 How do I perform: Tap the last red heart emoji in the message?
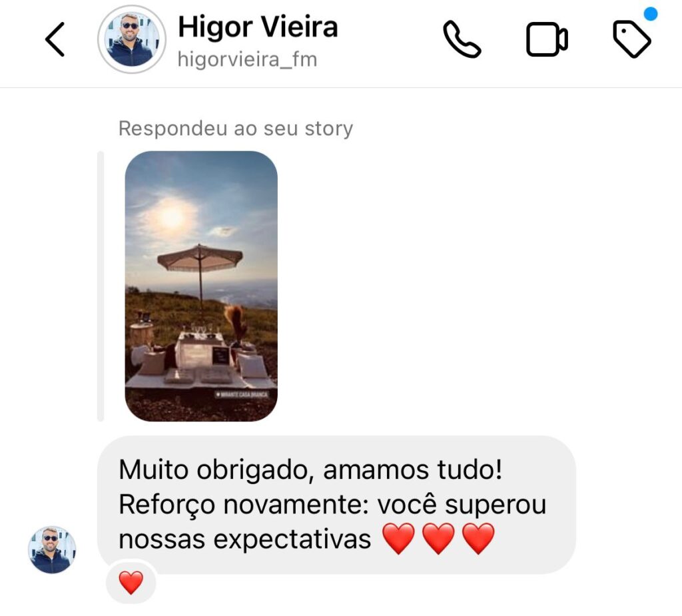[x=478, y=539]
